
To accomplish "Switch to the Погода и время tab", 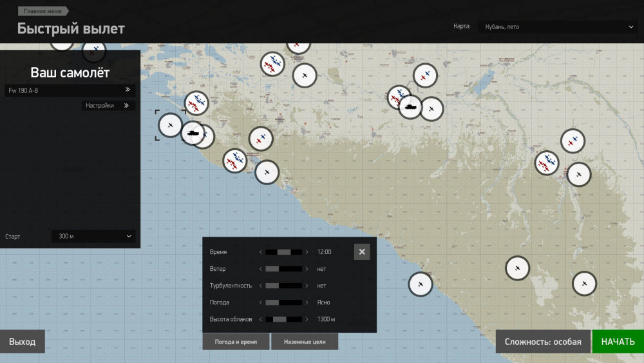I will pyautogui.click(x=236, y=342).
